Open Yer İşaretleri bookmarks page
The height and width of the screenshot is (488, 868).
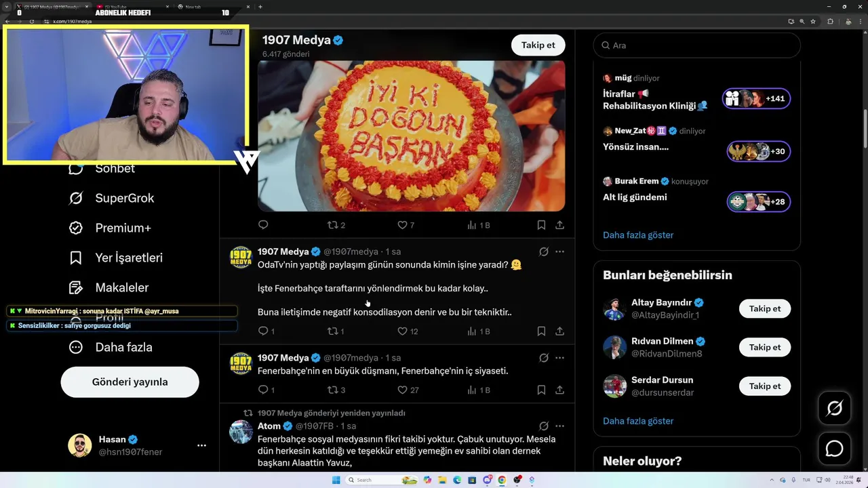(x=115, y=258)
